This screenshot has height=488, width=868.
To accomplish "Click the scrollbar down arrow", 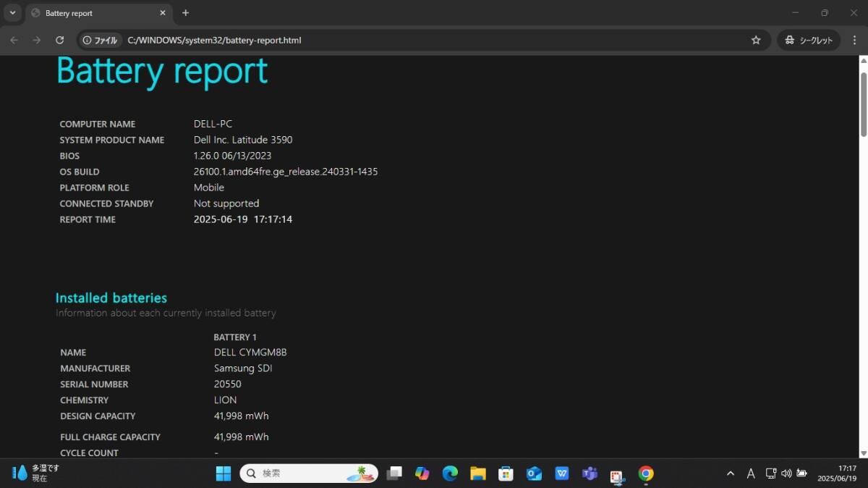I will (863, 453).
